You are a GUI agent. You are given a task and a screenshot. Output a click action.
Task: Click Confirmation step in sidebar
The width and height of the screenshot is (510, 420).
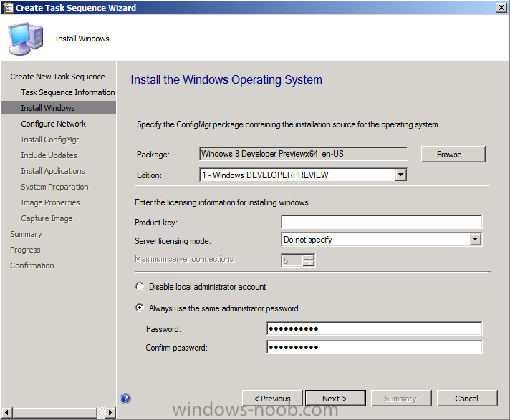pyautogui.click(x=32, y=265)
